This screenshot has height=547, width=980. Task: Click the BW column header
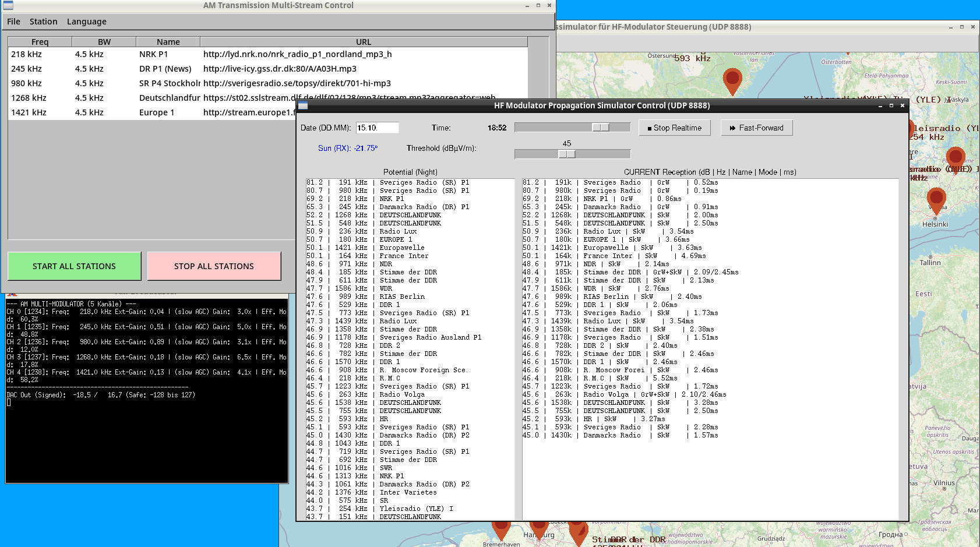[104, 42]
